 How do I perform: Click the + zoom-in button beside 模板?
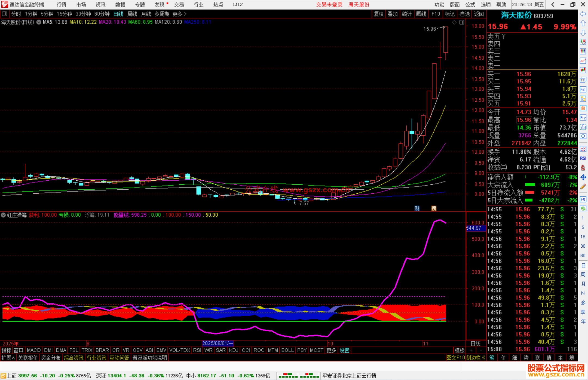click(471, 350)
